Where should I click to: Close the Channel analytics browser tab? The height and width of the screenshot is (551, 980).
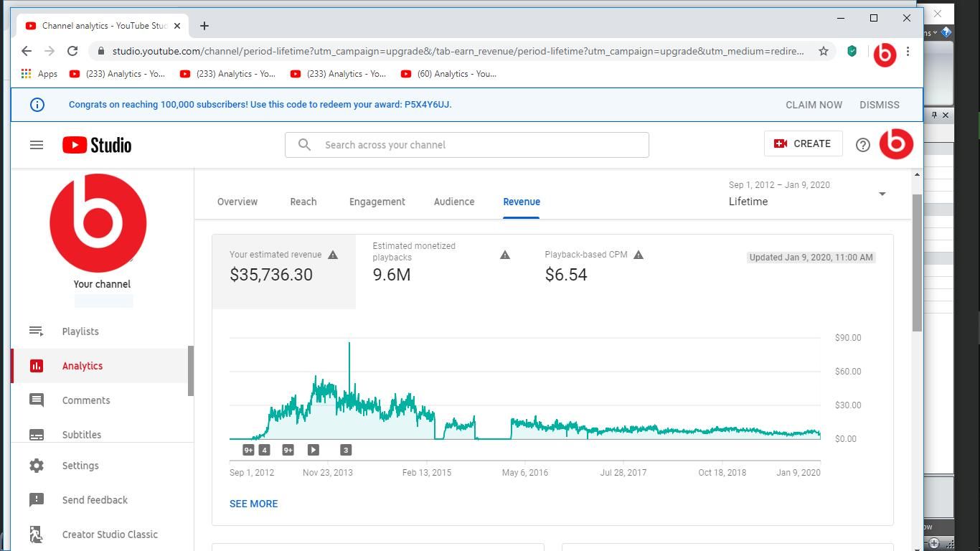click(x=177, y=26)
